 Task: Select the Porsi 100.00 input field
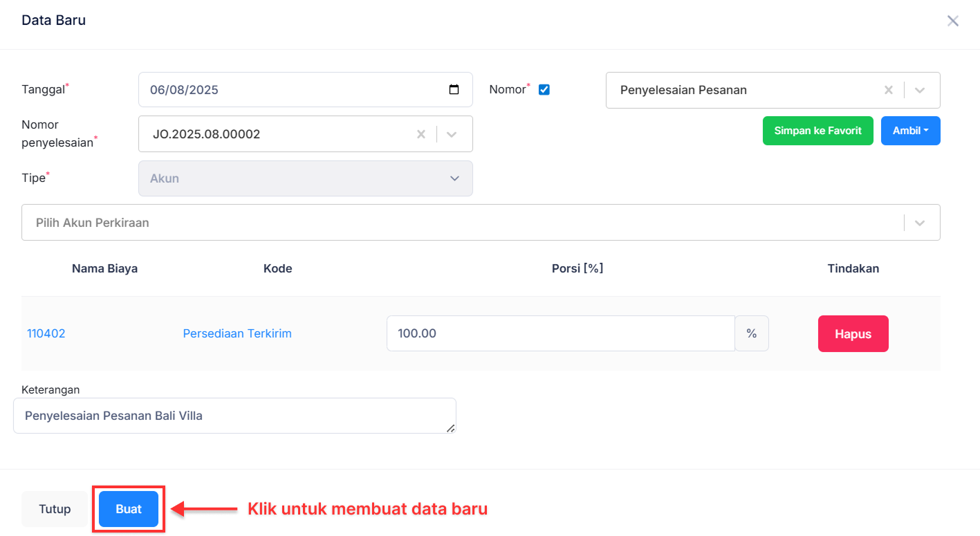(560, 333)
